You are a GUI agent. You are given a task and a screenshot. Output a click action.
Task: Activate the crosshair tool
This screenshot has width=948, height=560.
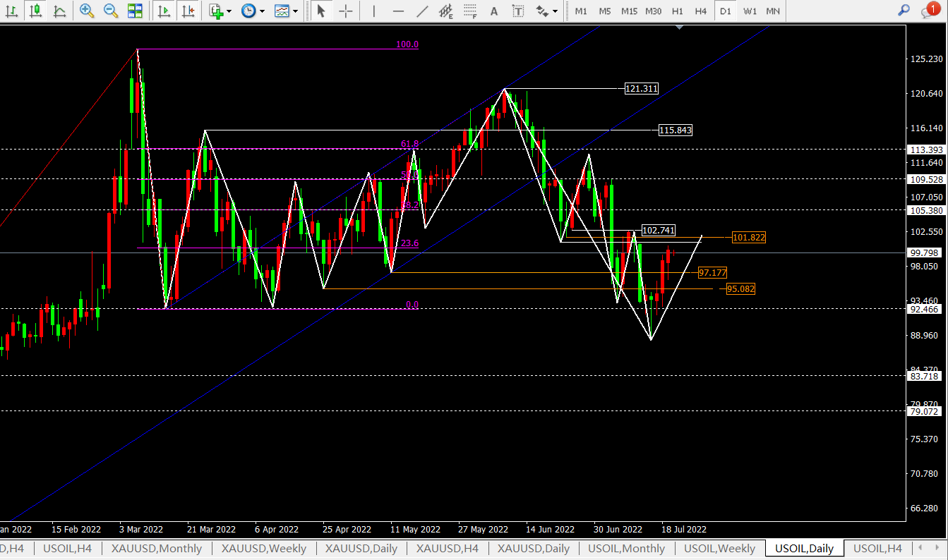(x=345, y=11)
